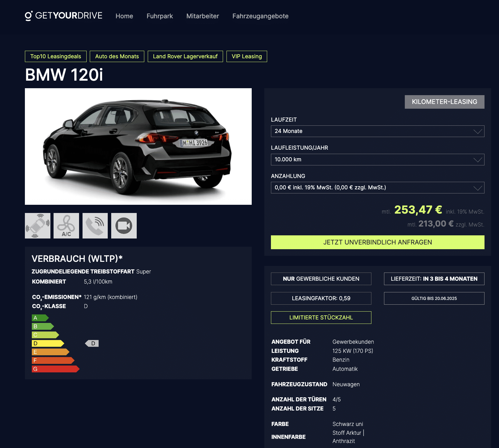Select the rear camera feature icon
This screenshot has height=448, width=499.
[x=124, y=226]
